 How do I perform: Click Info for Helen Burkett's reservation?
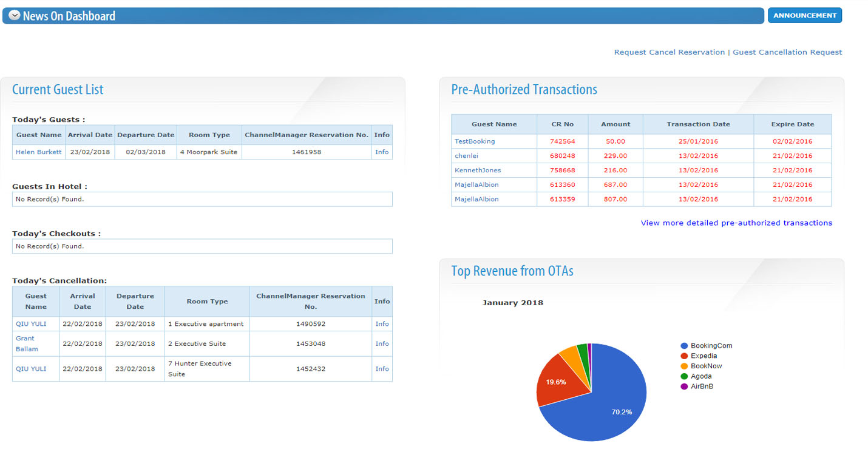point(382,152)
